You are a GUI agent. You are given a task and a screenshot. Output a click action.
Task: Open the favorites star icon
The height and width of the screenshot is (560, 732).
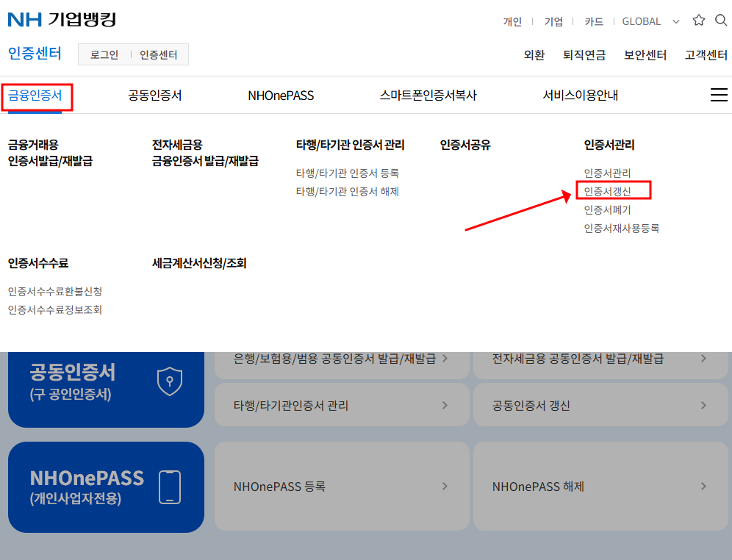(x=698, y=20)
